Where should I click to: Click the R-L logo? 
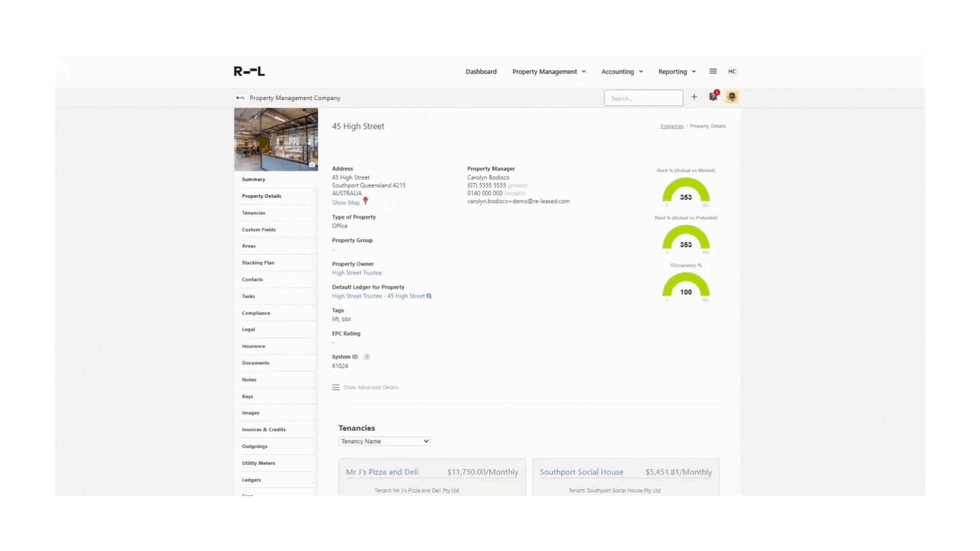click(249, 71)
